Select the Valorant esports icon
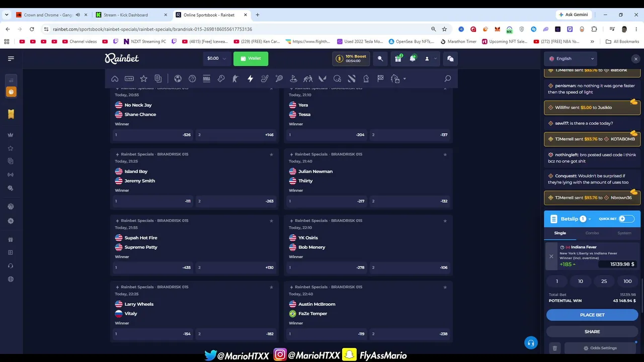The width and height of the screenshot is (644, 362). click(323, 78)
